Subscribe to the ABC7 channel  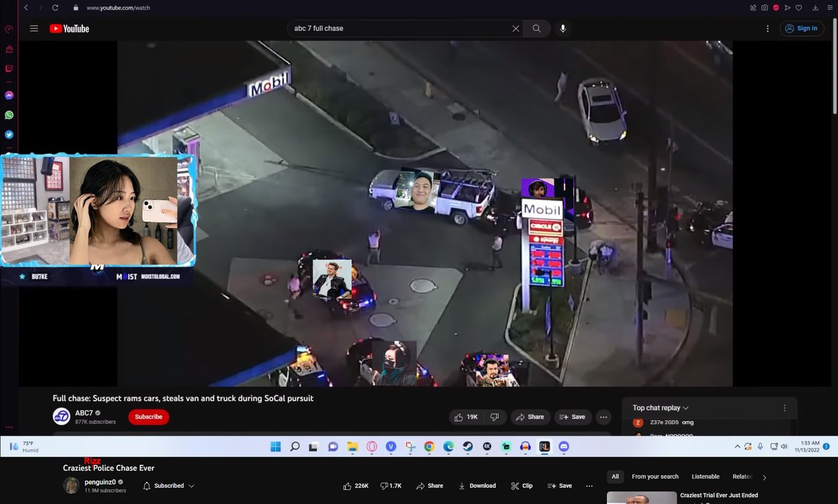[148, 417]
